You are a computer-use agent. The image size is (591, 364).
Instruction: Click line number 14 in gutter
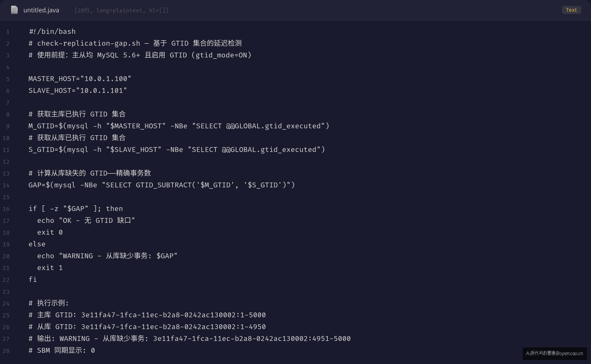click(6, 185)
